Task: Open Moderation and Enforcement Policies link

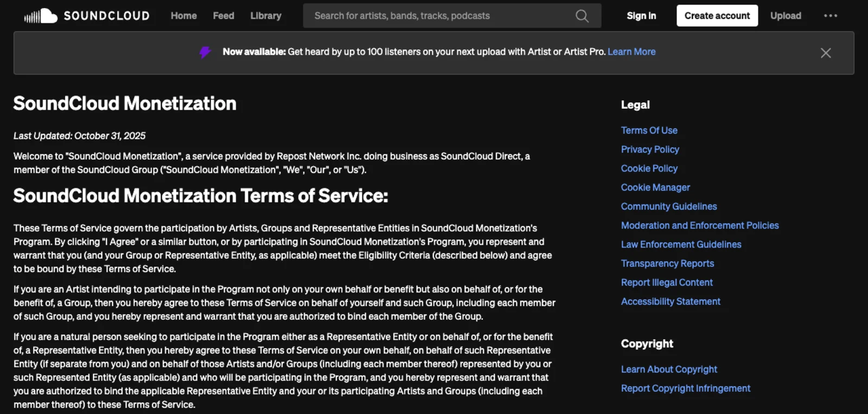Action: (700, 225)
